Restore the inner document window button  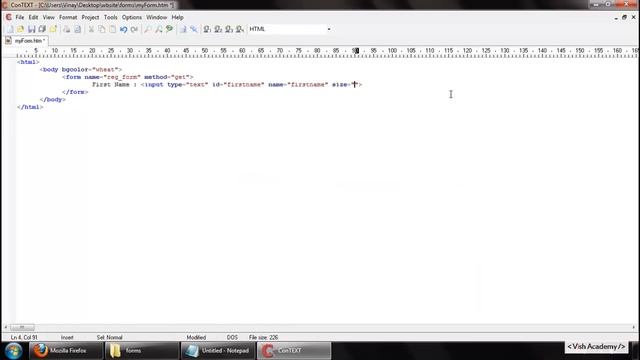624,18
